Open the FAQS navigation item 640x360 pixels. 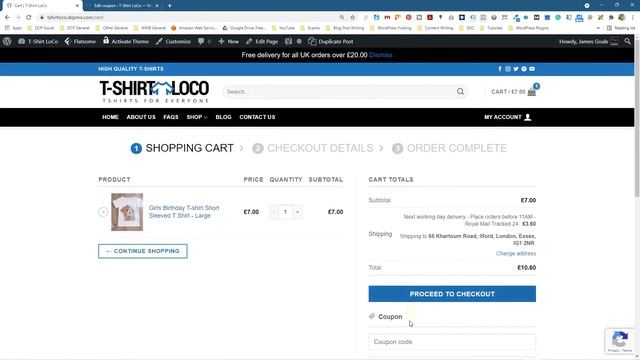click(171, 117)
